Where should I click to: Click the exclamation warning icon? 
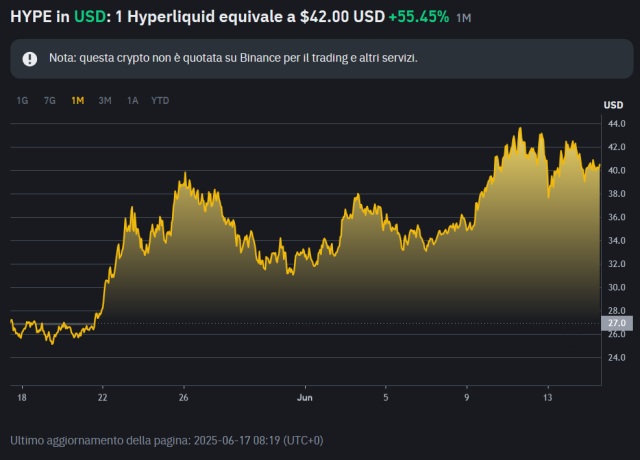coord(29,59)
